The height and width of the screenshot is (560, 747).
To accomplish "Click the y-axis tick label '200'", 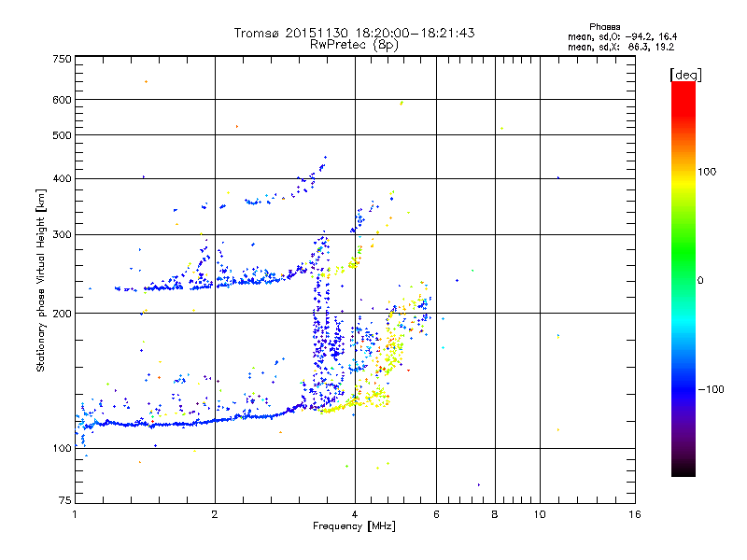I will (62, 314).
